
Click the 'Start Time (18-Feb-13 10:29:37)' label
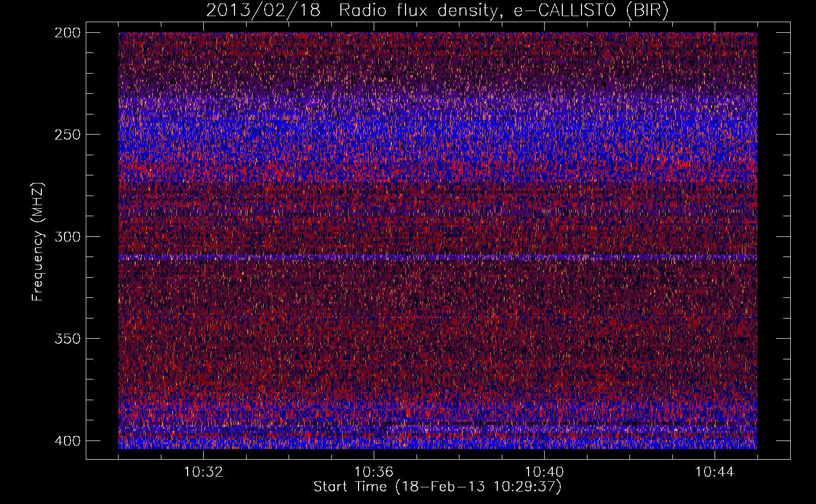coord(437,487)
